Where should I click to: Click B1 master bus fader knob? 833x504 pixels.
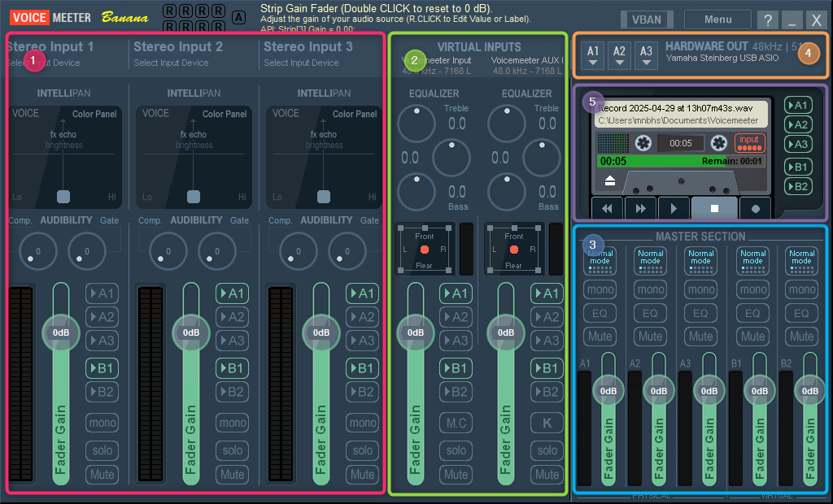click(x=760, y=391)
